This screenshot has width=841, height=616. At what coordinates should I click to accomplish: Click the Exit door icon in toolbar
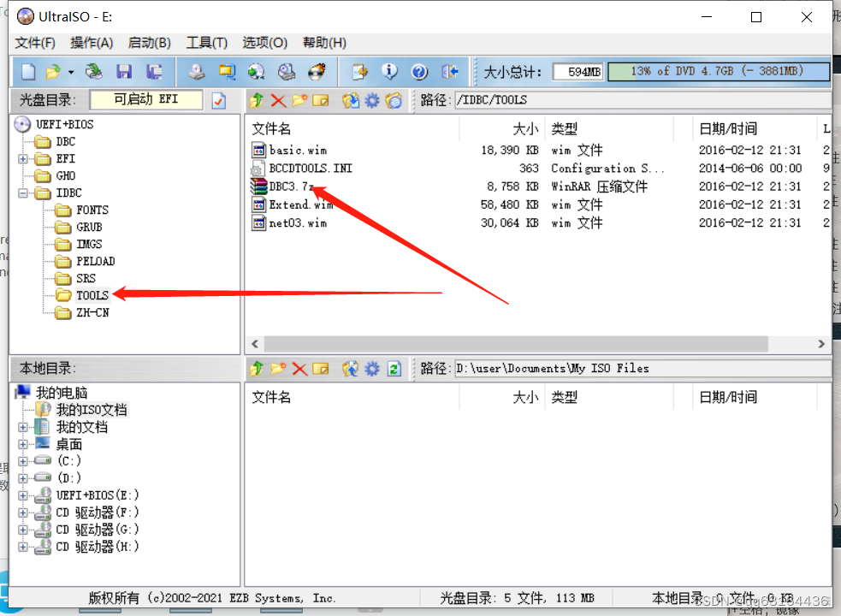449,71
